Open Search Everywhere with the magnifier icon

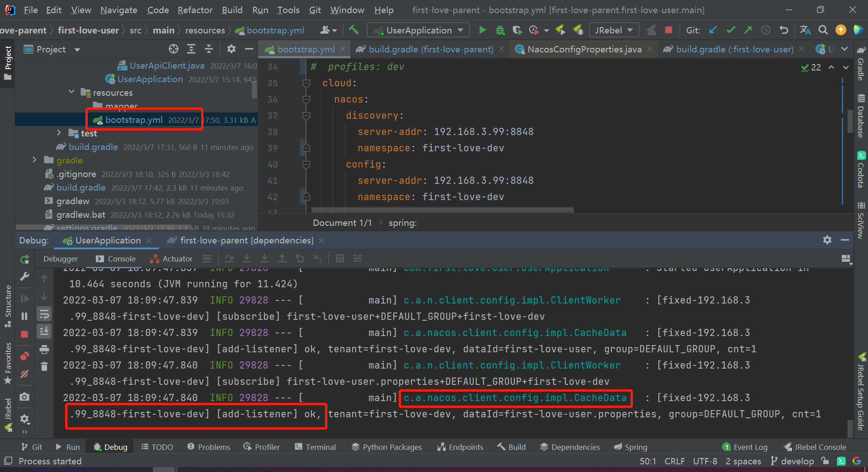pos(823,30)
